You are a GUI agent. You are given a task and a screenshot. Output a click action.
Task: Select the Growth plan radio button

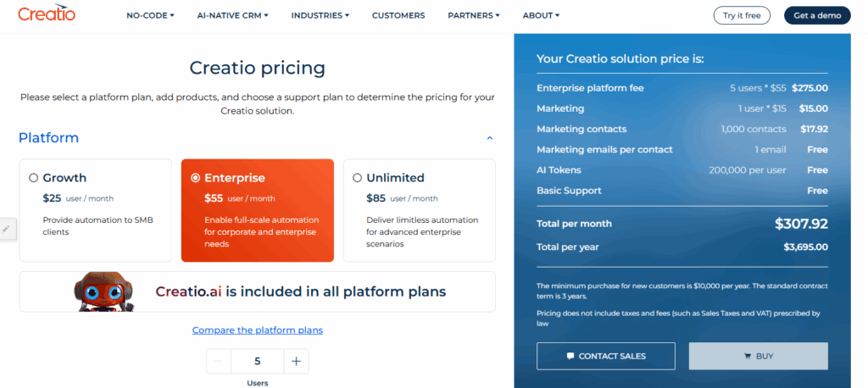coord(34,178)
